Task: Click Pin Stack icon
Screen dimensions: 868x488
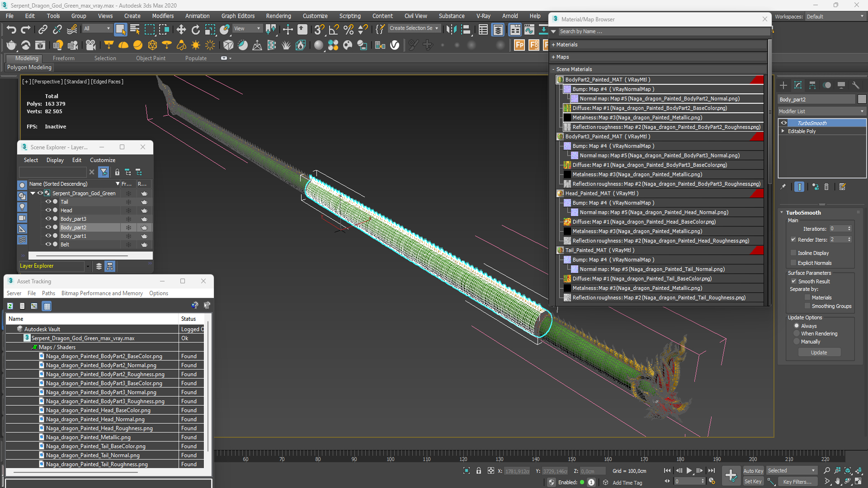Action: tap(783, 187)
